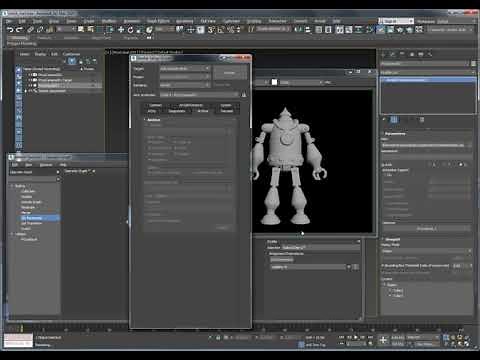Screen dimensions: 480x360
Task: Collapse the Archive rollout in Render Setup
Action: [153, 119]
